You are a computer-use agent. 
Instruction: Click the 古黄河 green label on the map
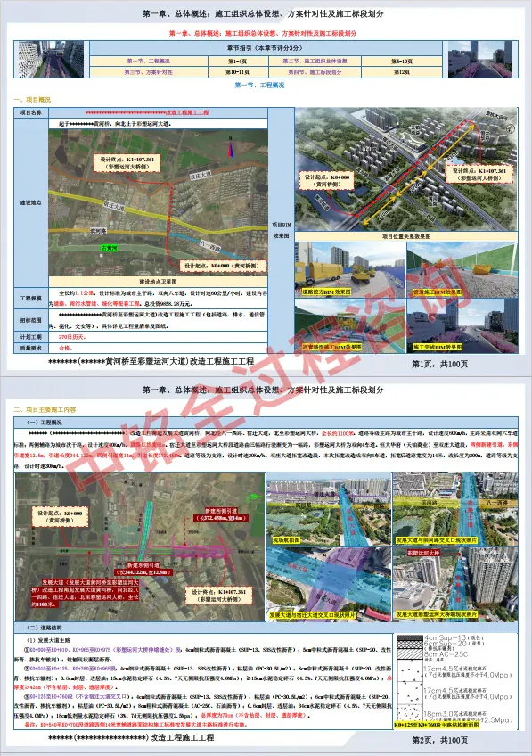pos(109,248)
